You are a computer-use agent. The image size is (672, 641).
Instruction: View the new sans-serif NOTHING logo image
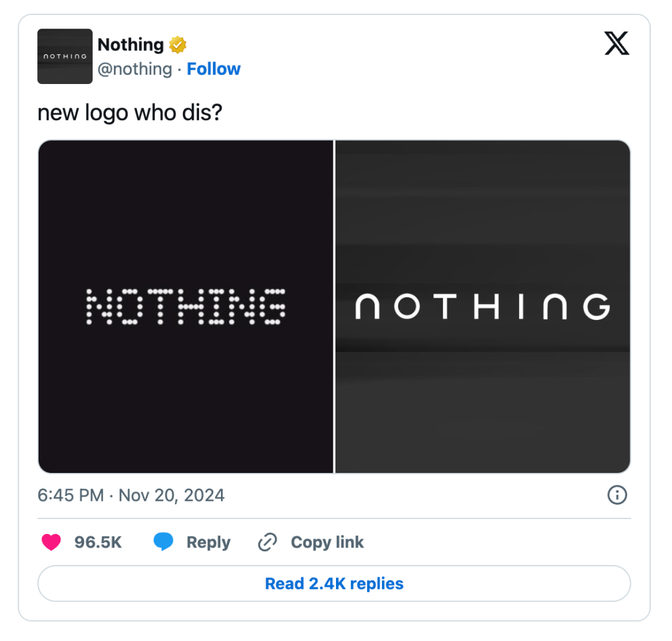483,307
